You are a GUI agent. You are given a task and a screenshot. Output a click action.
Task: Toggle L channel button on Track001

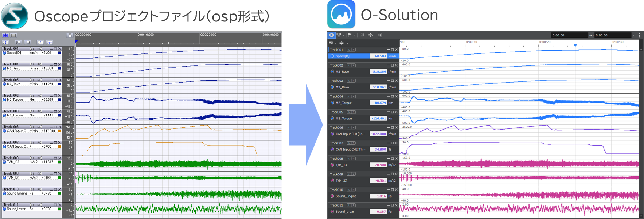349,50
